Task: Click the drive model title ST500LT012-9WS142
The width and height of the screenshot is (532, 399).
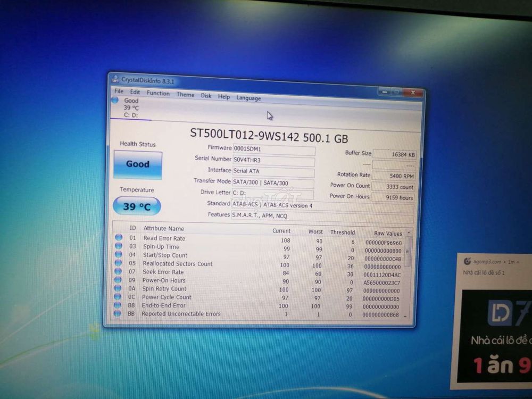Action: pyautogui.click(x=245, y=135)
